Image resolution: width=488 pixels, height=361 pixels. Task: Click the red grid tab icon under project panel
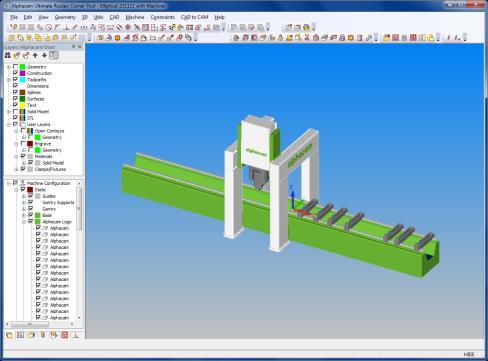click(65, 335)
